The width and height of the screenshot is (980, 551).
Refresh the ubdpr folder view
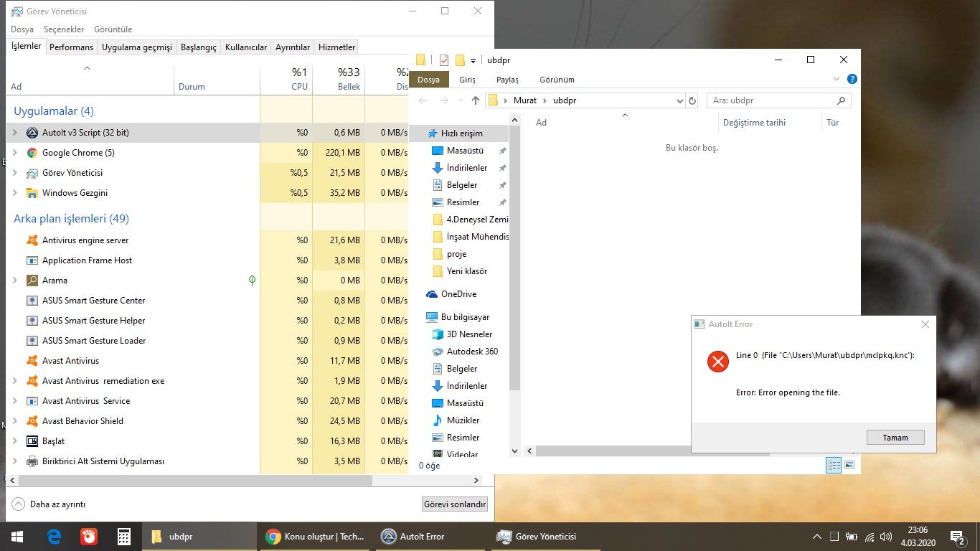(x=692, y=100)
